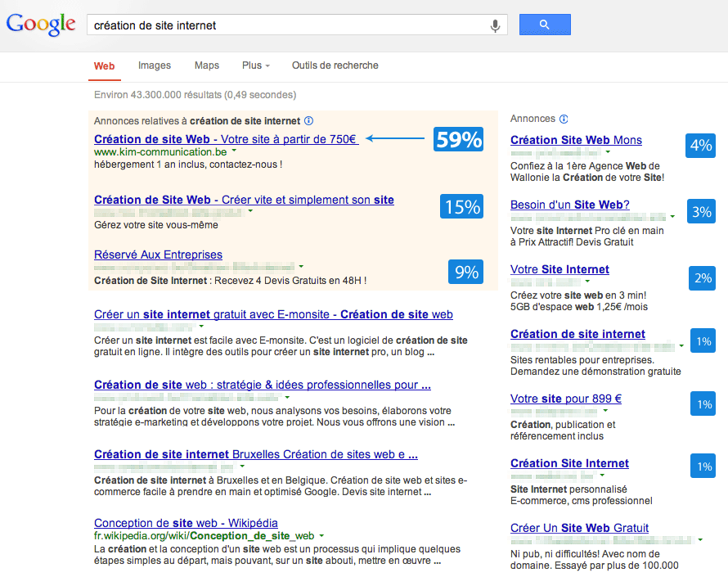The image size is (728, 577).
Task: Open 'Réservé Aux Entreprises' ad link
Action: [x=158, y=255]
